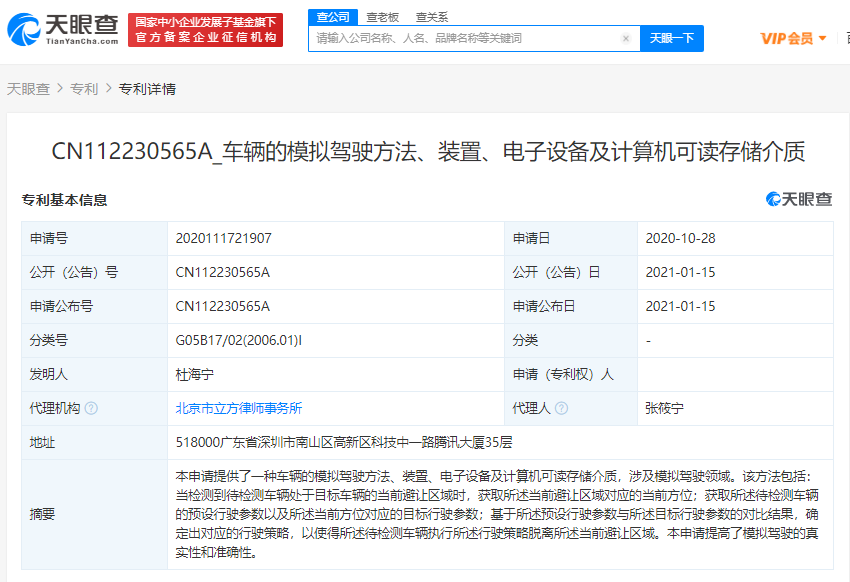850x582 pixels.
Task: Click the 专利基本信息 section heading
Action: click(65, 200)
